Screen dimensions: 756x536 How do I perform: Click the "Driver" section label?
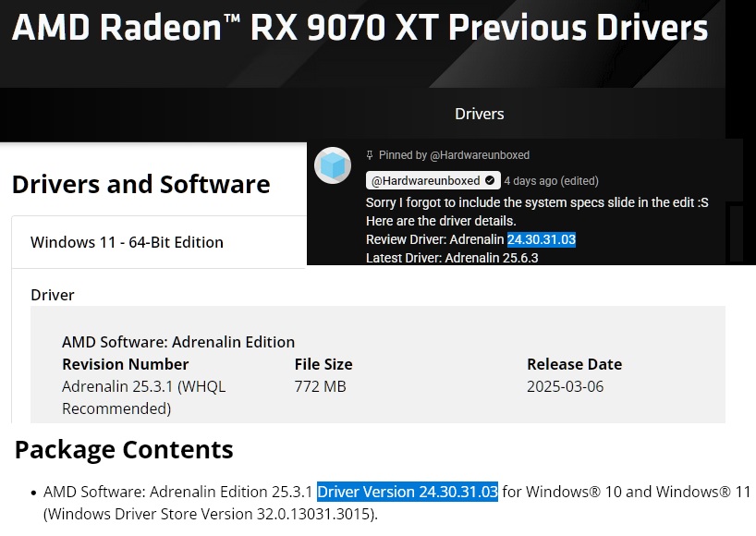(53, 295)
